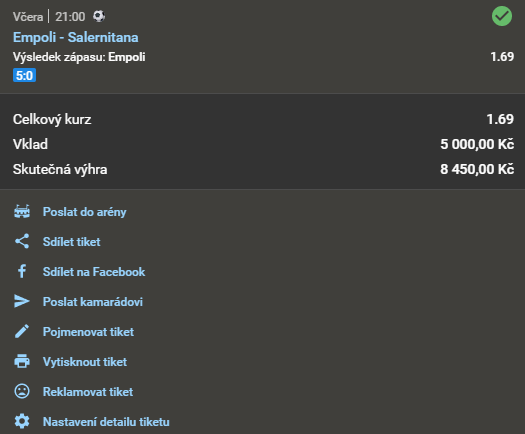Click the share ticket icon

pyautogui.click(x=22, y=241)
